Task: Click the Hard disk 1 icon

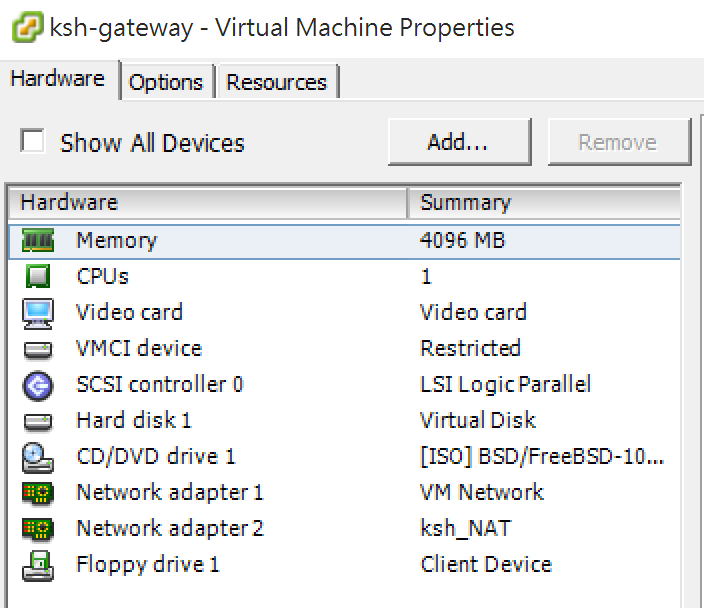Action: [37, 421]
